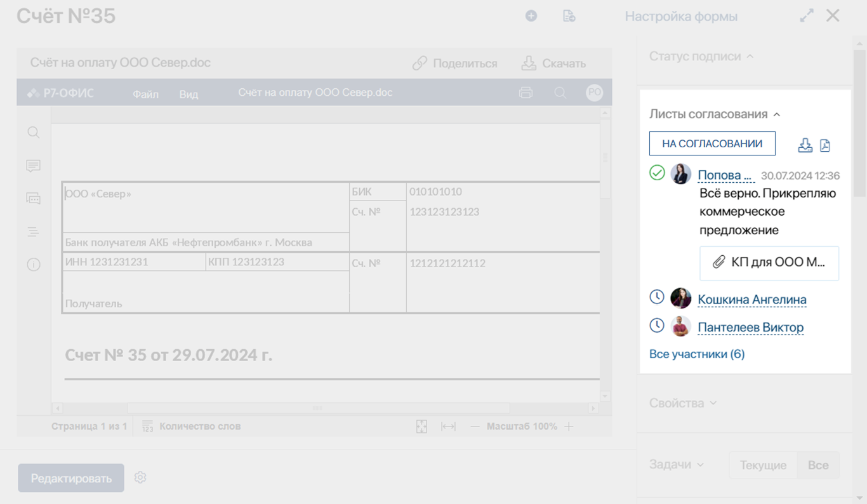Expand the Задачи section
Image resolution: width=867 pixels, height=504 pixels.
click(677, 465)
